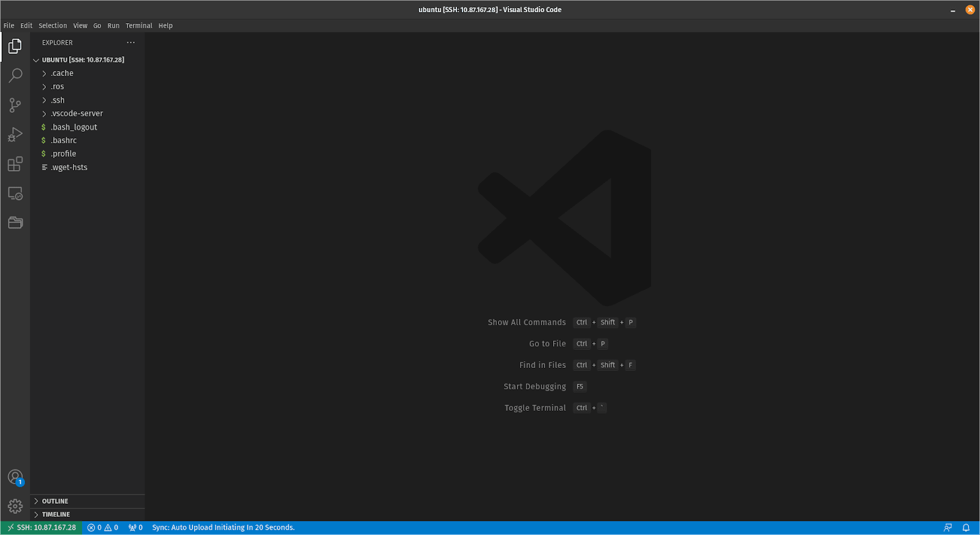Click the forwarded ports status item
This screenshot has width=980, height=535.
pyautogui.click(x=135, y=527)
